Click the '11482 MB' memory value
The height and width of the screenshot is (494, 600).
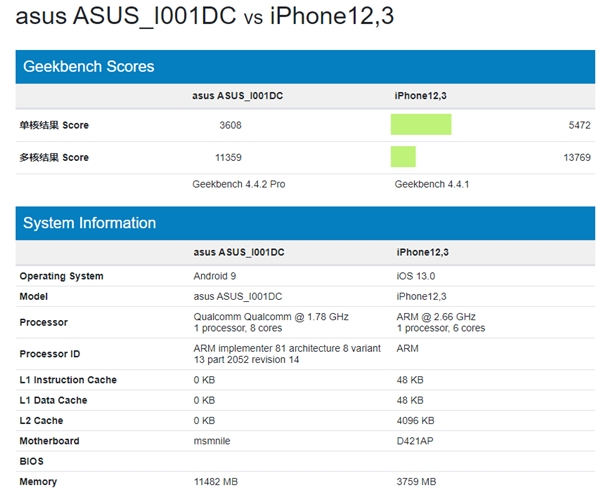[216, 481]
